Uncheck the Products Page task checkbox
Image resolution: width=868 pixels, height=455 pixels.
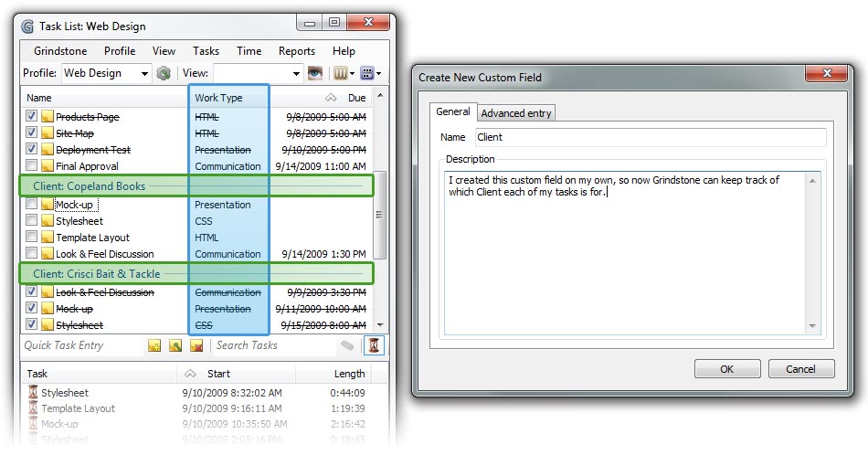click(x=32, y=117)
